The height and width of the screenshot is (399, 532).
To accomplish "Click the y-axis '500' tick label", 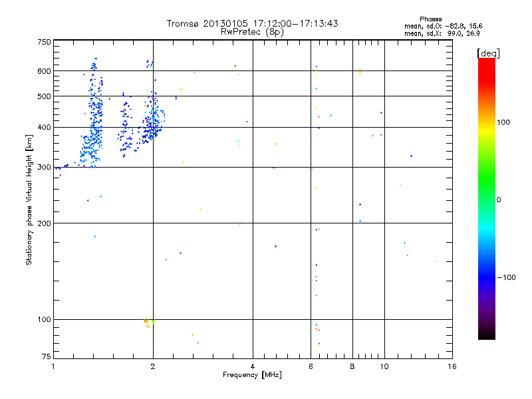I will click(x=44, y=96).
